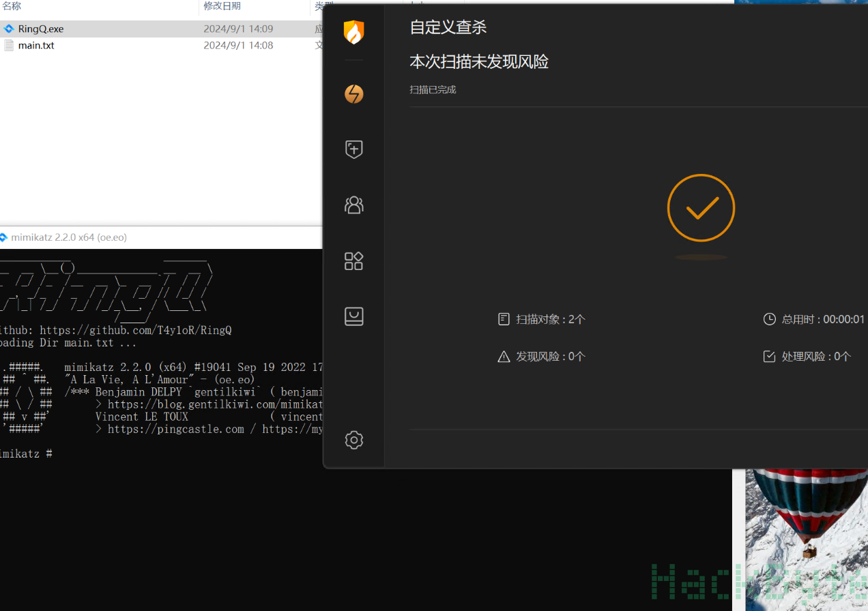Click the 'A La Vie, A L'Amour' line
The image size is (868, 611).
tap(160, 380)
